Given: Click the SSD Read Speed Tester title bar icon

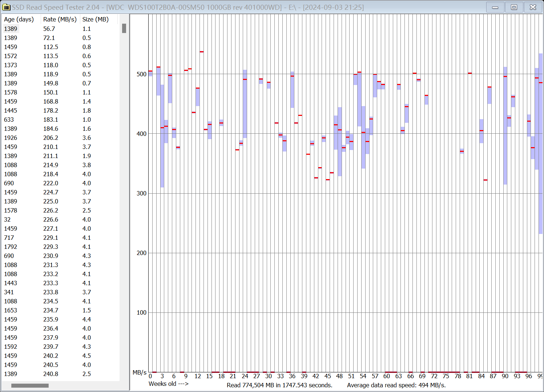Looking at the screenshot, I should click(x=6, y=7).
